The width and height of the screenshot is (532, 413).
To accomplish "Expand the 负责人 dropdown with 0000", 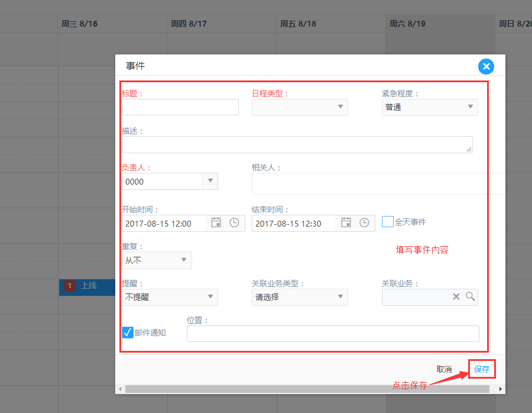I will (x=210, y=181).
